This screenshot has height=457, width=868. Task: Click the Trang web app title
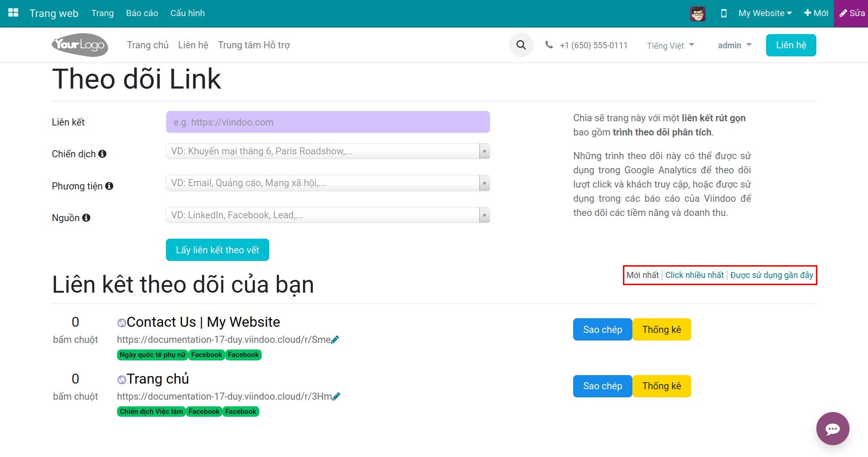[54, 13]
